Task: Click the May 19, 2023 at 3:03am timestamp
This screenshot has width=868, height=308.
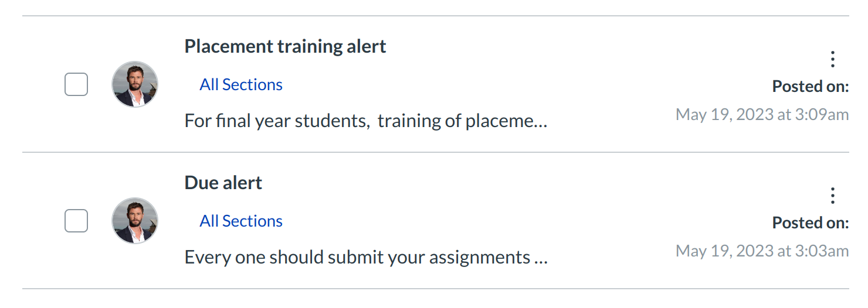Action: point(762,251)
